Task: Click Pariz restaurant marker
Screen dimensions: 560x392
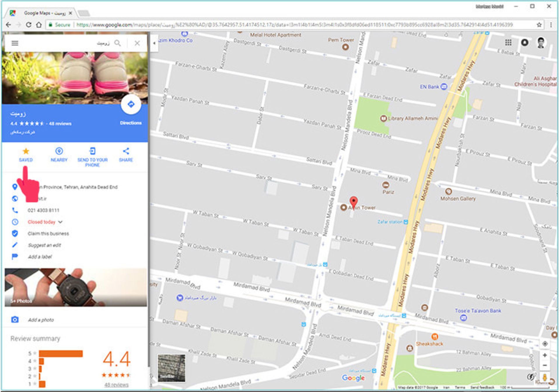Action: pyautogui.click(x=386, y=185)
